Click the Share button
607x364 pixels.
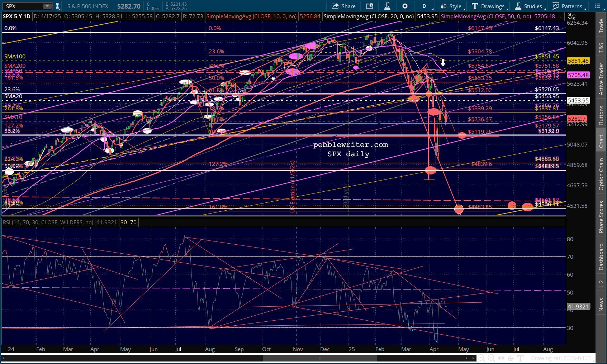point(343,6)
